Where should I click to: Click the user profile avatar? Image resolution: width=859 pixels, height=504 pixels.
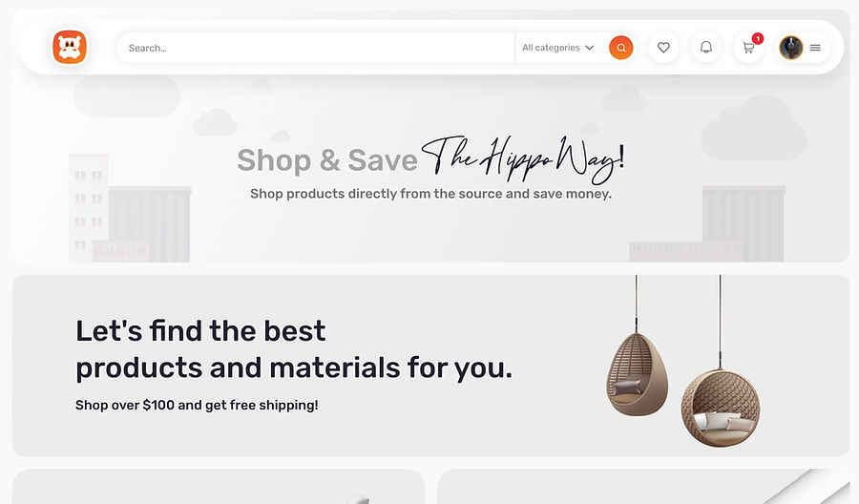coord(791,48)
